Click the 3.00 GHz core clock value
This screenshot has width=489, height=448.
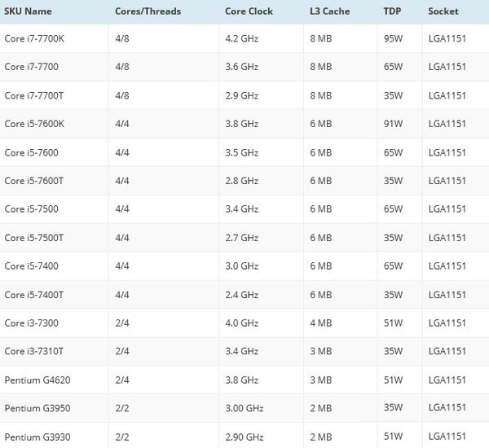coord(244,408)
